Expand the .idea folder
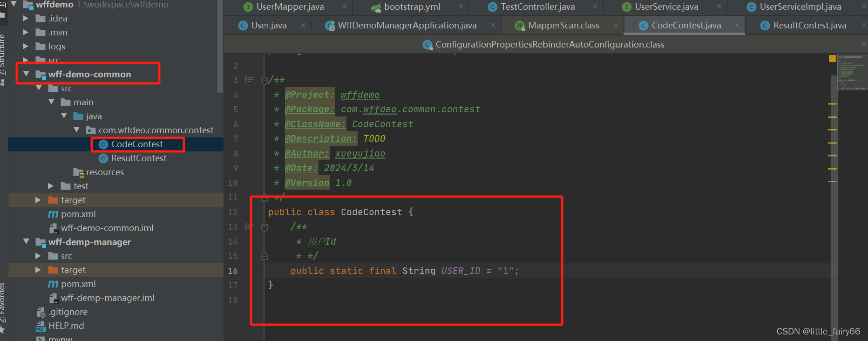 point(26,19)
